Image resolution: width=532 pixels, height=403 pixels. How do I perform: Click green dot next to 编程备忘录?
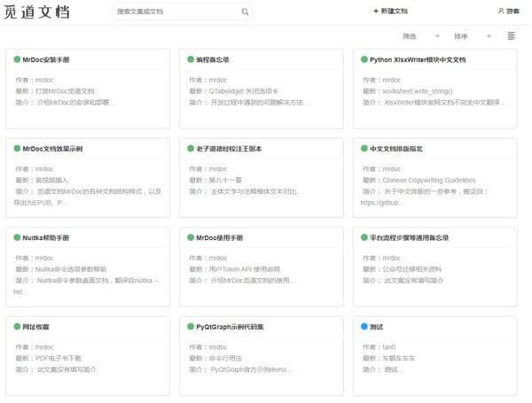[191, 59]
